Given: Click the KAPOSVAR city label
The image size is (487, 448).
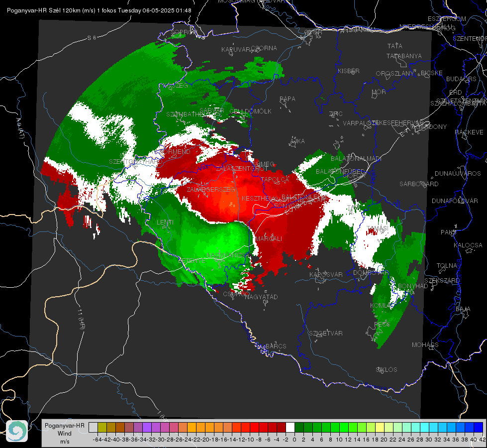Looking at the screenshot, I should (326, 274).
